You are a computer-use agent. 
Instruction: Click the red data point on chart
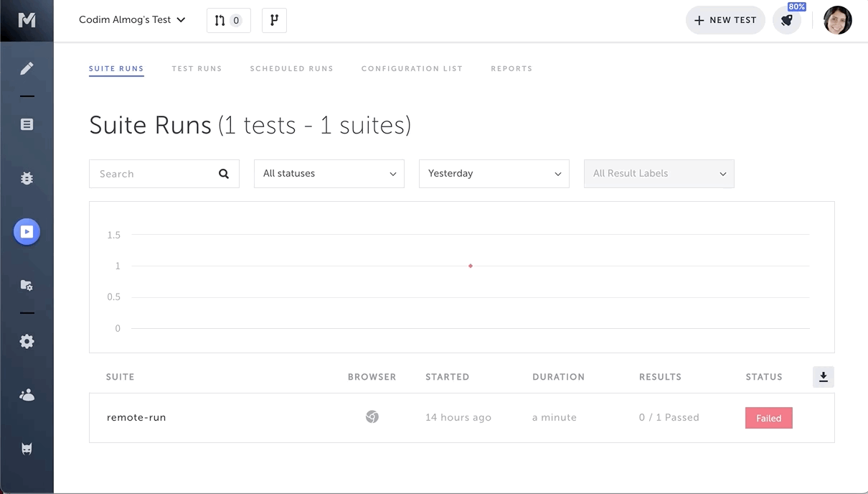(471, 266)
